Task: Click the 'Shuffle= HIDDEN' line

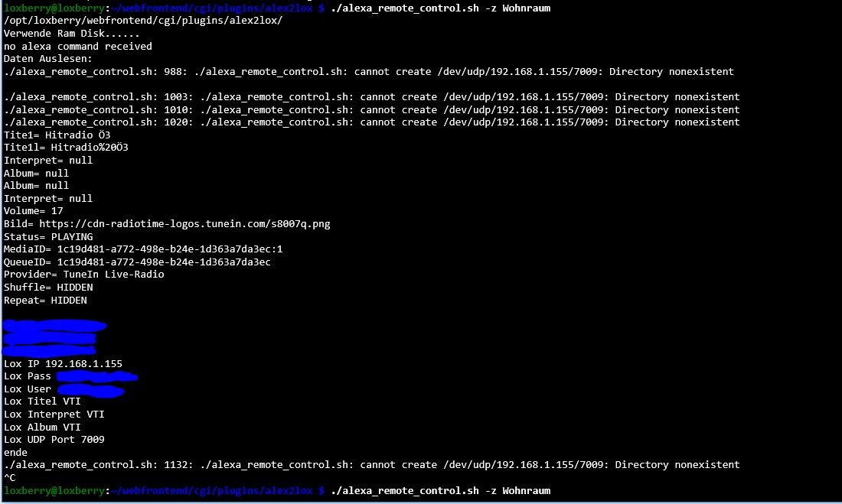Action: (48, 287)
